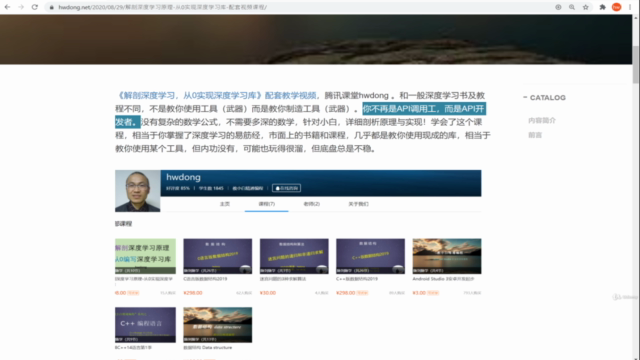Open the 迷宫问题 recursion algorithm course thumbnail
The image size is (640, 360).
(x=294, y=256)
